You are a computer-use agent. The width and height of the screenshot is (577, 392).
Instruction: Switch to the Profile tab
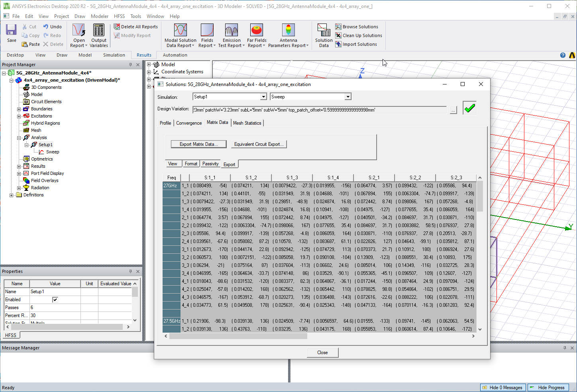pyautogui.click(x=165, y=123)
